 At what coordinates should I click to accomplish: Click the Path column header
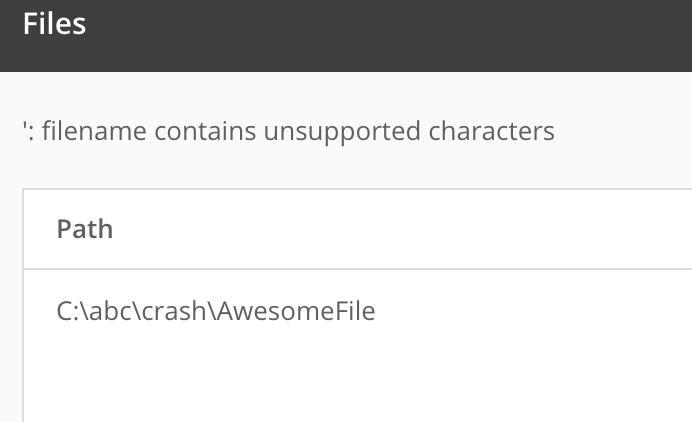click(85, 229)
